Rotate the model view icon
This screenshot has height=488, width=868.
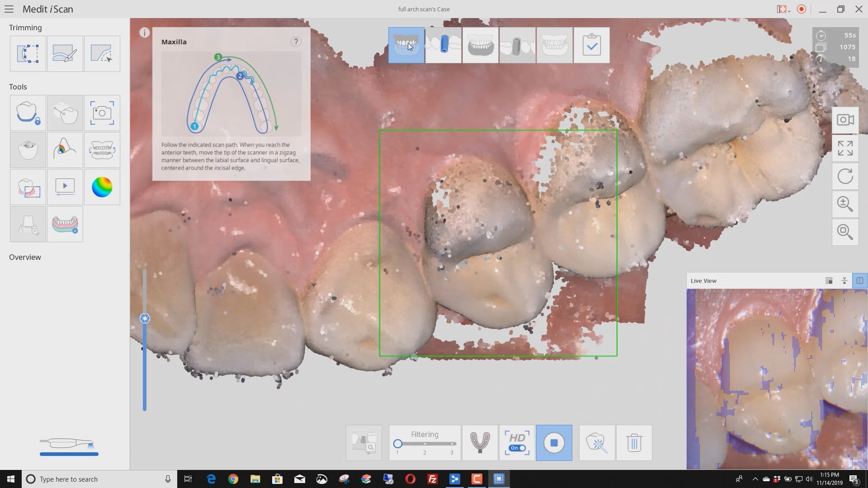845,176
